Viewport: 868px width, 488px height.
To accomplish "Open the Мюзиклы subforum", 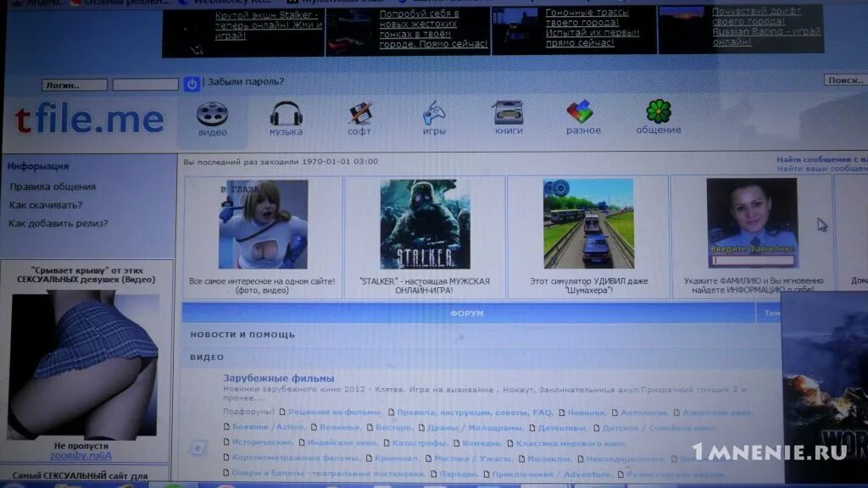I will pyautogui.click(x=549, y=458).
